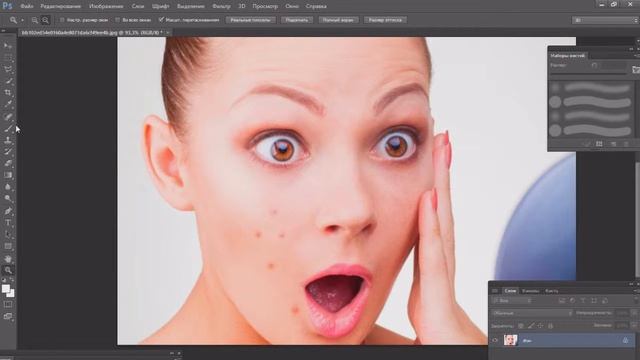Hide the Фон layer with eye icon
This screenshot has height=360, width=640.
(x=495, y=340)
